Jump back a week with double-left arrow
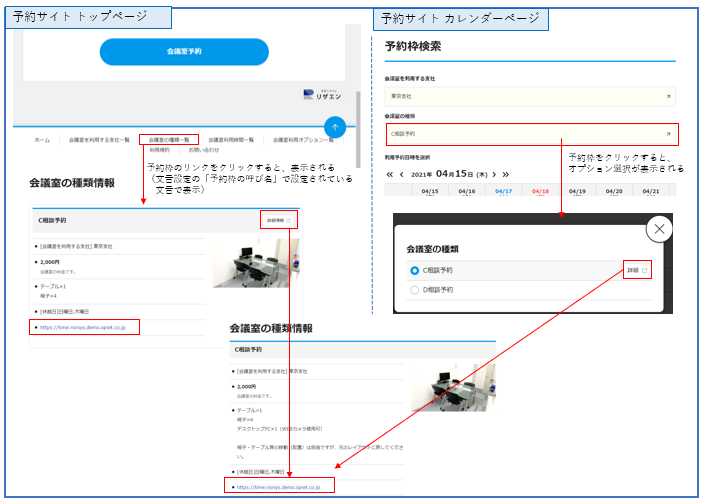 click(x=389, y=174)
